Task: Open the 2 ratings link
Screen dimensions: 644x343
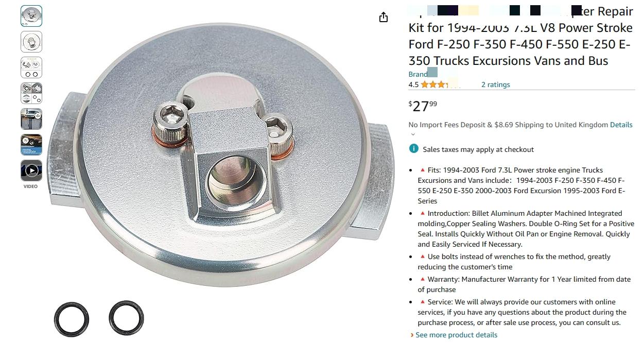Action: tap(496, 84)
